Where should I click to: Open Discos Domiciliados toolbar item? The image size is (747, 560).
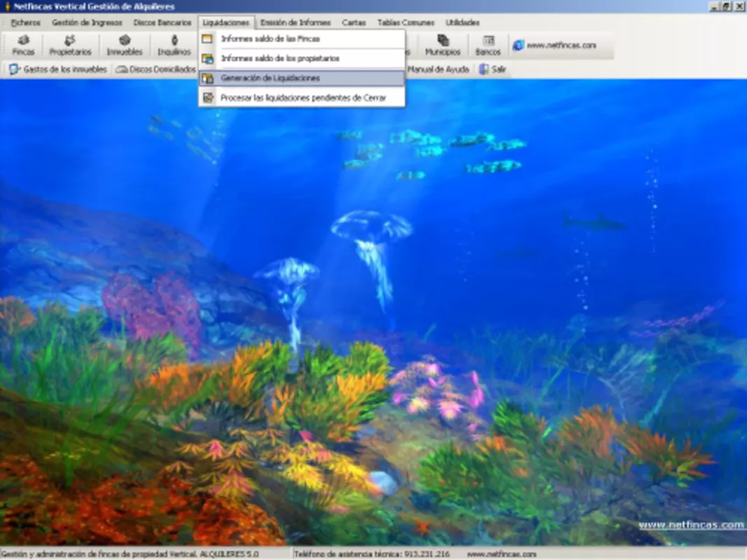[156, 69]
